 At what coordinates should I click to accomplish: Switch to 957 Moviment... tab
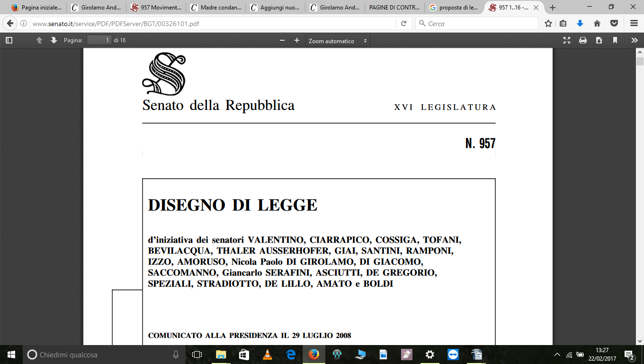[156, 8]
